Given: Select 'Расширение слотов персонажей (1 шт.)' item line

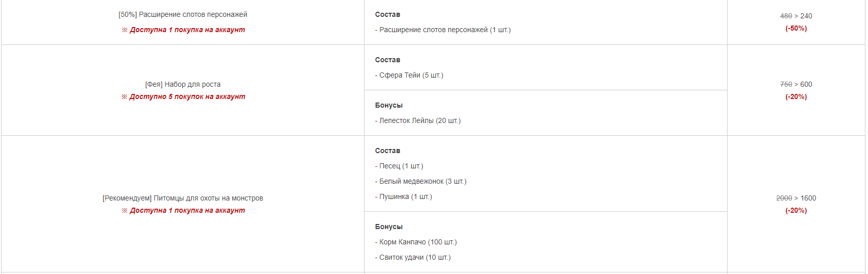Looking at the screenshot, I should pyautogui.click(x=443, y=30).
